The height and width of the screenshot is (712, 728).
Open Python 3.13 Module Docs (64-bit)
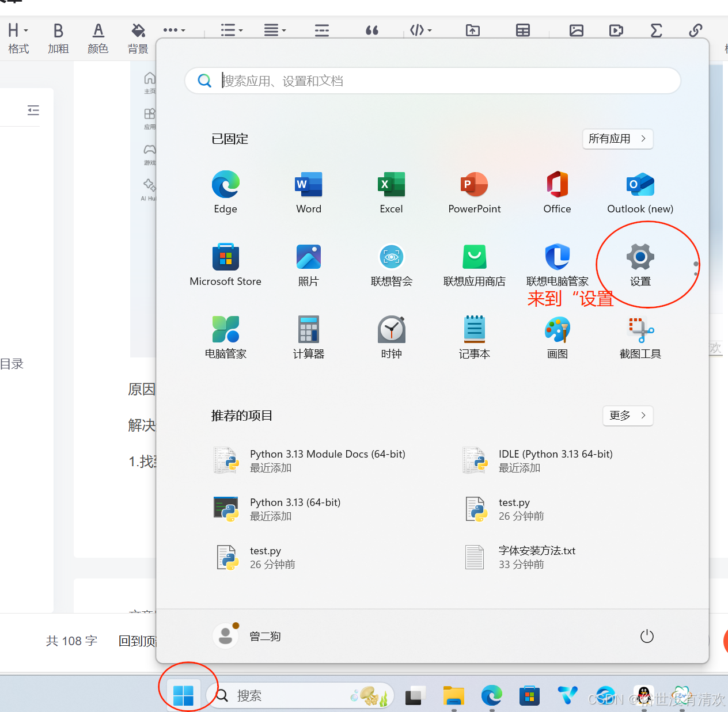(x=310, y=460)
